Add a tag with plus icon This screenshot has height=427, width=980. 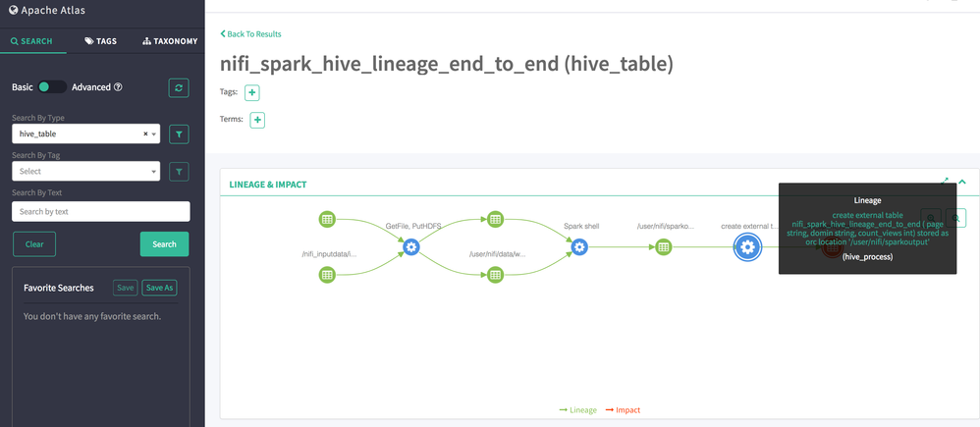[x=252, y=93]
